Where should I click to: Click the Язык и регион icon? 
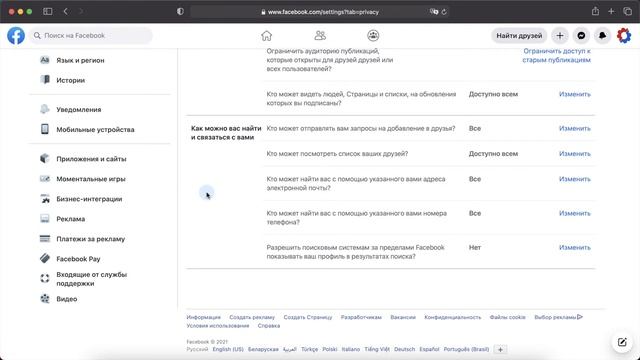45,60
